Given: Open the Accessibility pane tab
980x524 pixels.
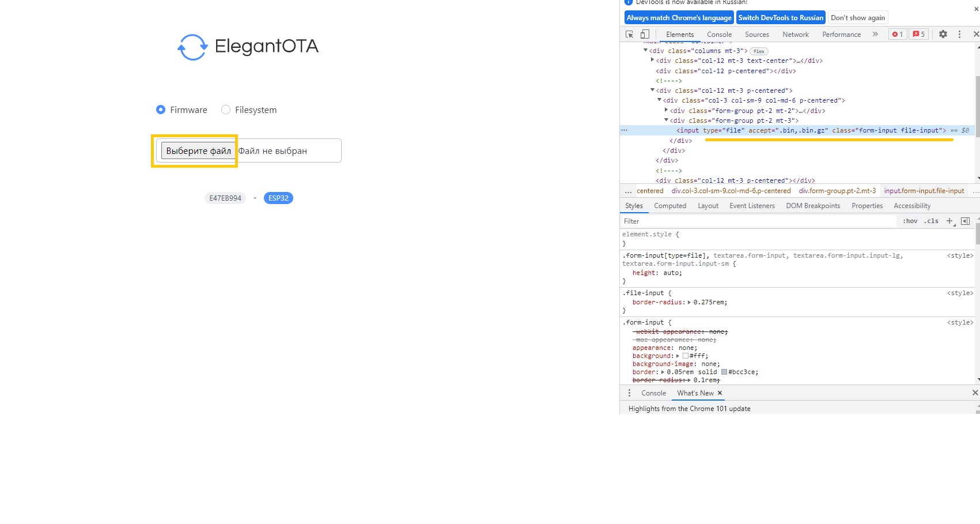Looking at the screenshot, I should pyautogui.click(x=912, y=206).
